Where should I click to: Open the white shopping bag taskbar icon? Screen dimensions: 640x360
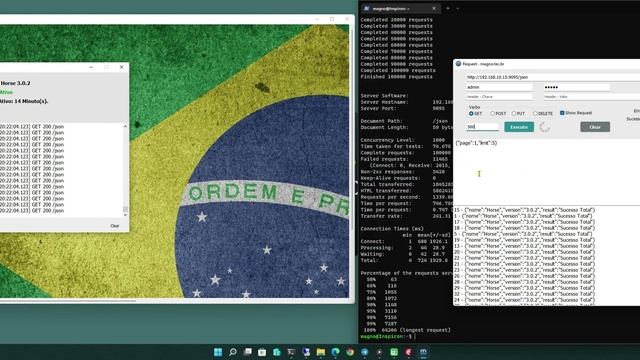262,352
